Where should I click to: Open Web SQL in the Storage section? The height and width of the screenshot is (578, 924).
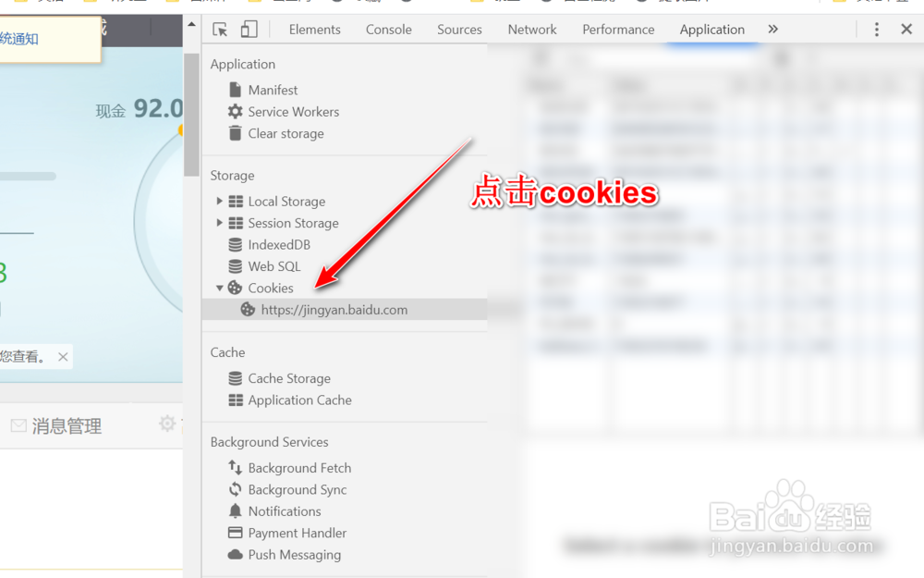pyautogui.click(x=274, y=266)
